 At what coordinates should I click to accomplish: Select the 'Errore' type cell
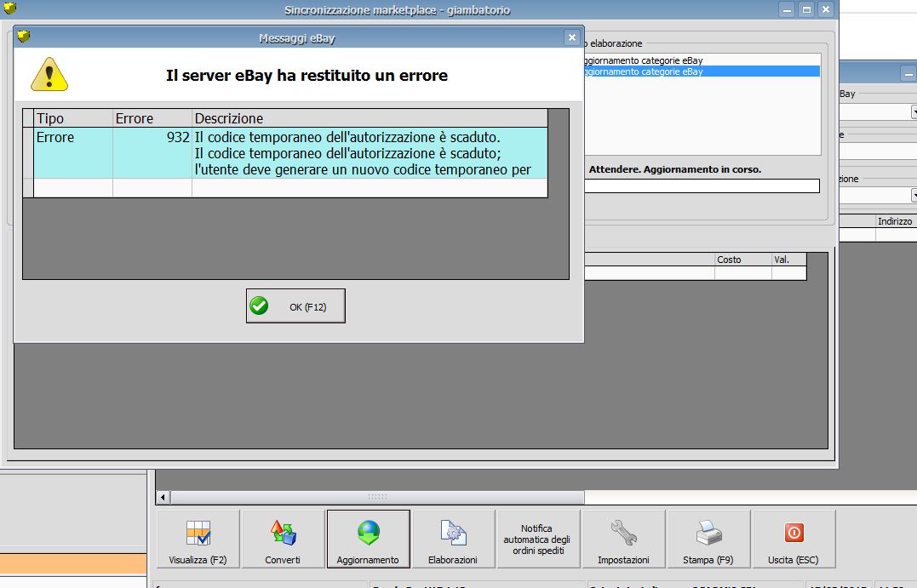(73, 153)
